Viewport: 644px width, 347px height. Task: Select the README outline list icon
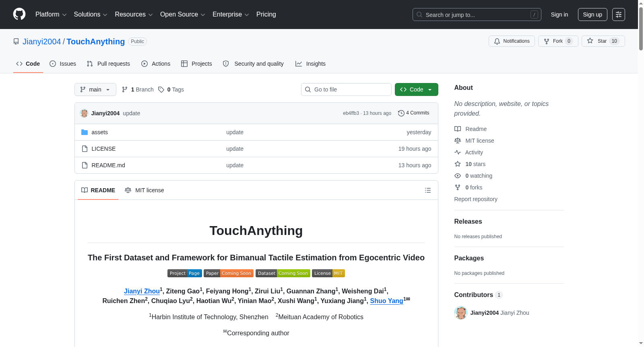tap(428, 190)
